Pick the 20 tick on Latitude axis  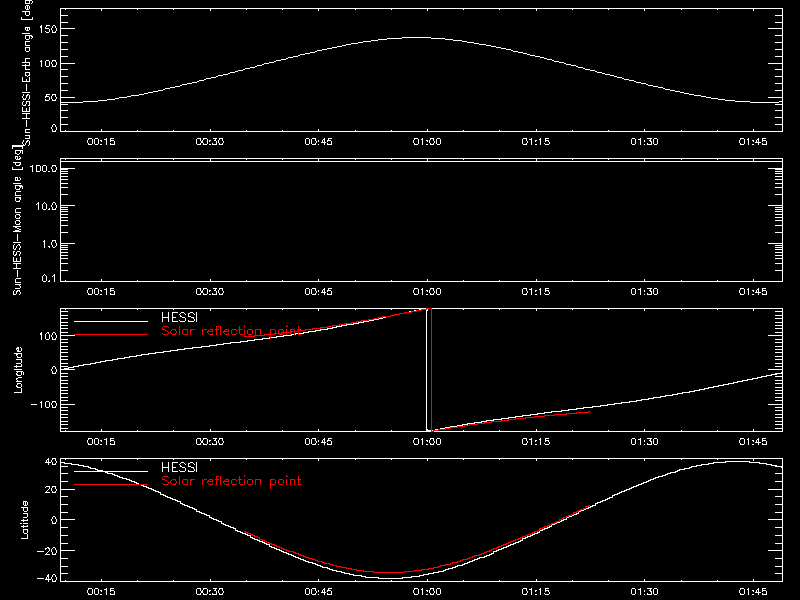[x=51, y=490]
